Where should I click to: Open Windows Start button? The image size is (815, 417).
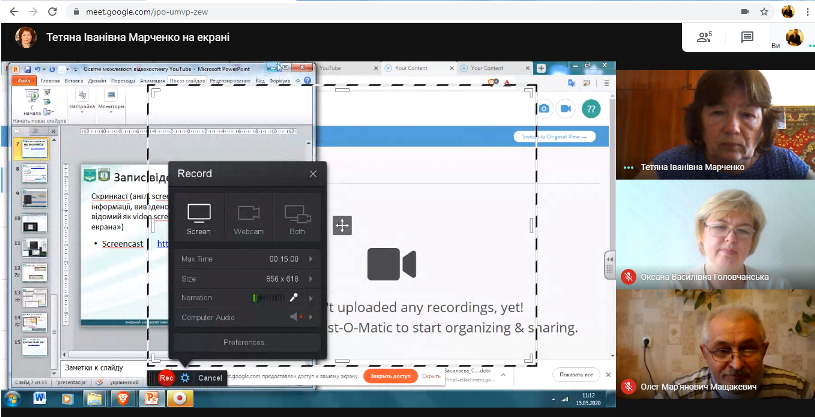point(11,398)
